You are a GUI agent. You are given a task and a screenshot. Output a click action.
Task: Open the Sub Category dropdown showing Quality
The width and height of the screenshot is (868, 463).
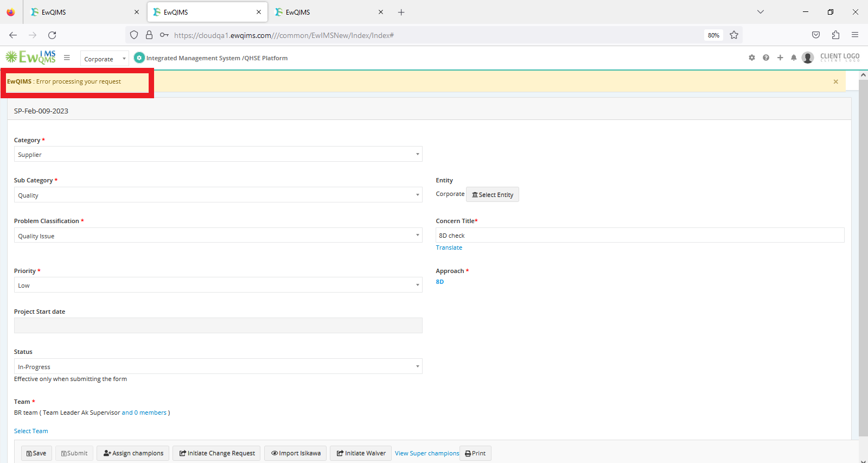[218, 195]
